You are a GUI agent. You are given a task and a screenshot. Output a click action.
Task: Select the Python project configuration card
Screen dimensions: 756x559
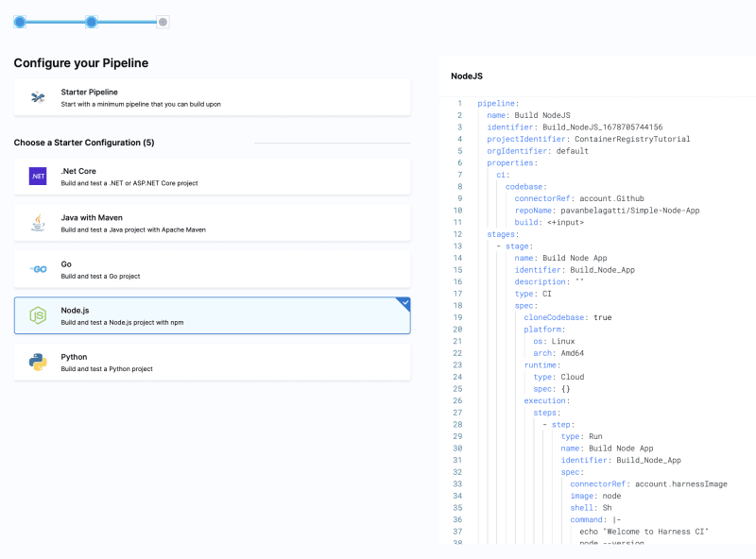point(212,363)
